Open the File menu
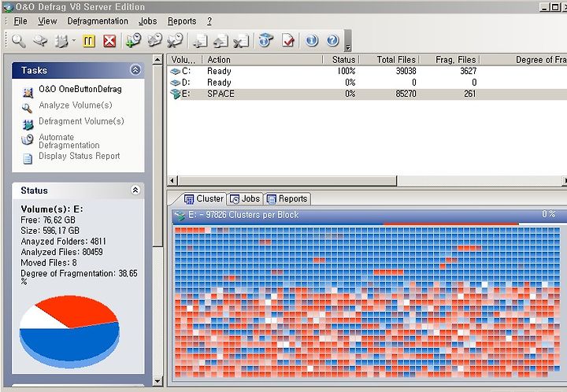Image resolution: width=567 pixels, height=392 pixels. coord(20,21)
